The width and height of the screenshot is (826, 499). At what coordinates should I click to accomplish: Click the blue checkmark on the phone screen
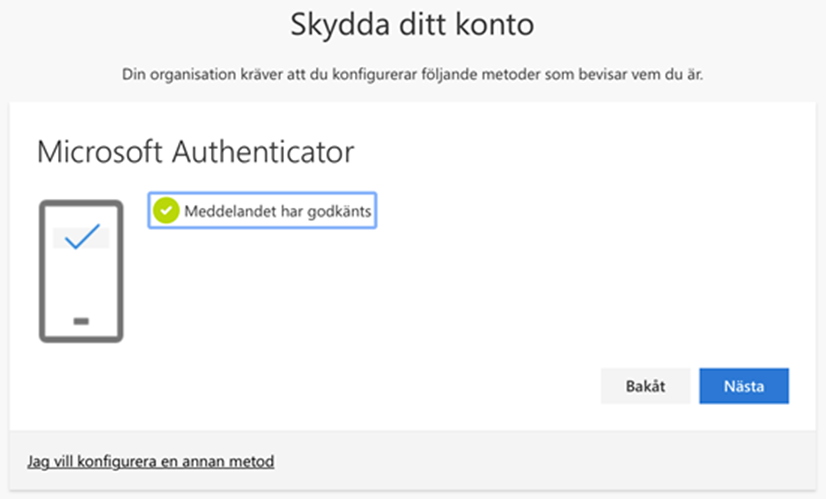point(82,236)
